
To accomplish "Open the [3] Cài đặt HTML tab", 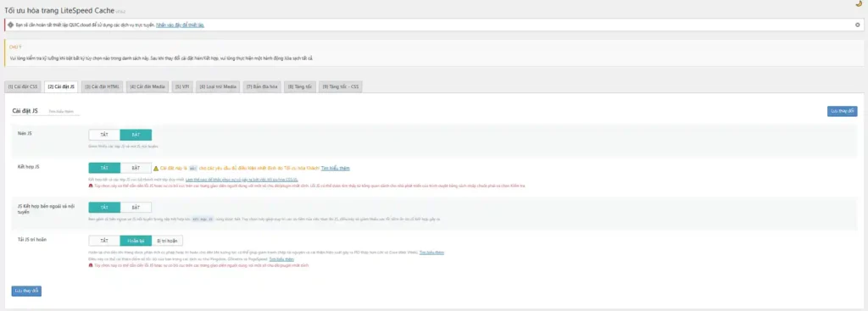I will pos(103,87).
